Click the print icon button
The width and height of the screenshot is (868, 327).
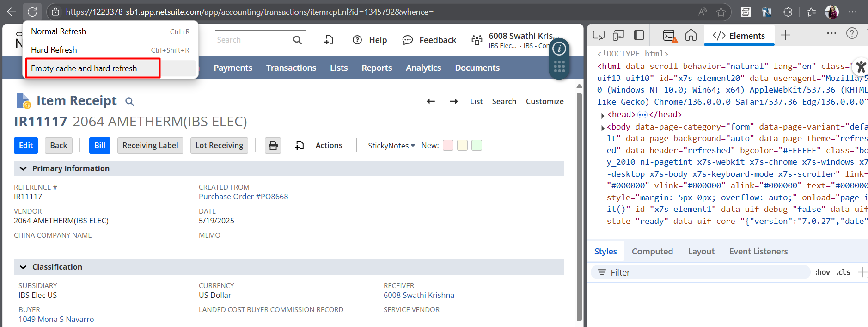[x=273, y=145]
